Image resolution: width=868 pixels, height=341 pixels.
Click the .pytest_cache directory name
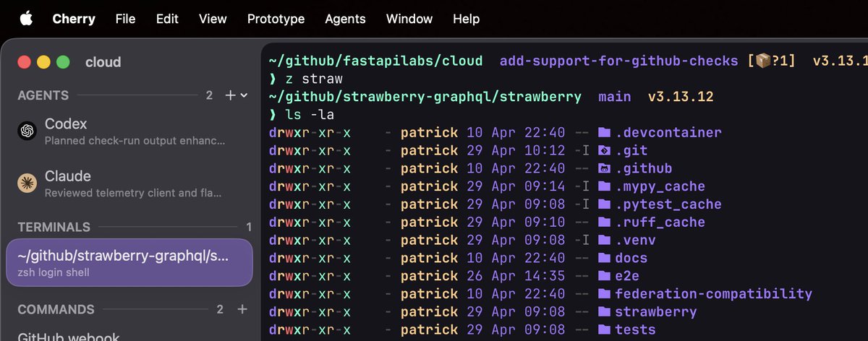pyautogui.click(x=668, y=204)
